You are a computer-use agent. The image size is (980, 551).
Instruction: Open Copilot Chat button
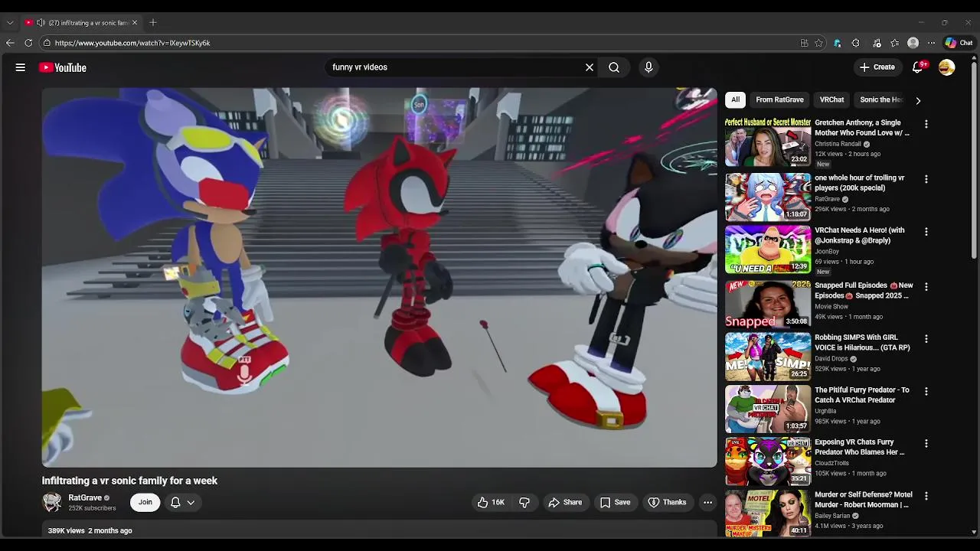pyautogui.click(x=959, y=43)
